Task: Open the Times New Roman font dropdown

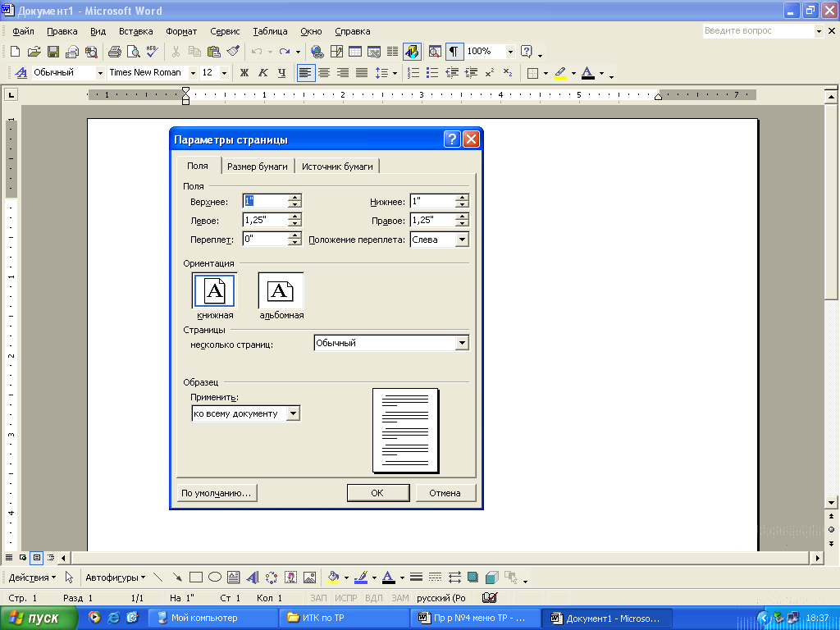Action: point(193,73)
